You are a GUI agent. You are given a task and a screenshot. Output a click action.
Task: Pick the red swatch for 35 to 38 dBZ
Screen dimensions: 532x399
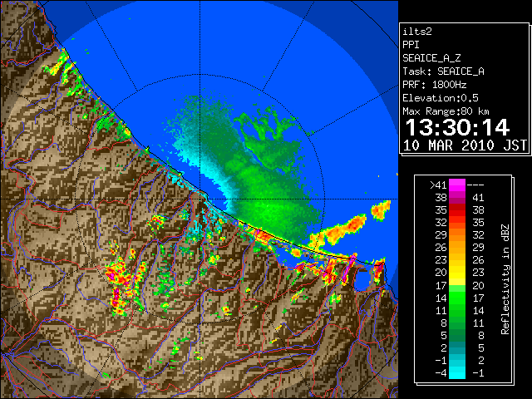[x=457, y=210]
